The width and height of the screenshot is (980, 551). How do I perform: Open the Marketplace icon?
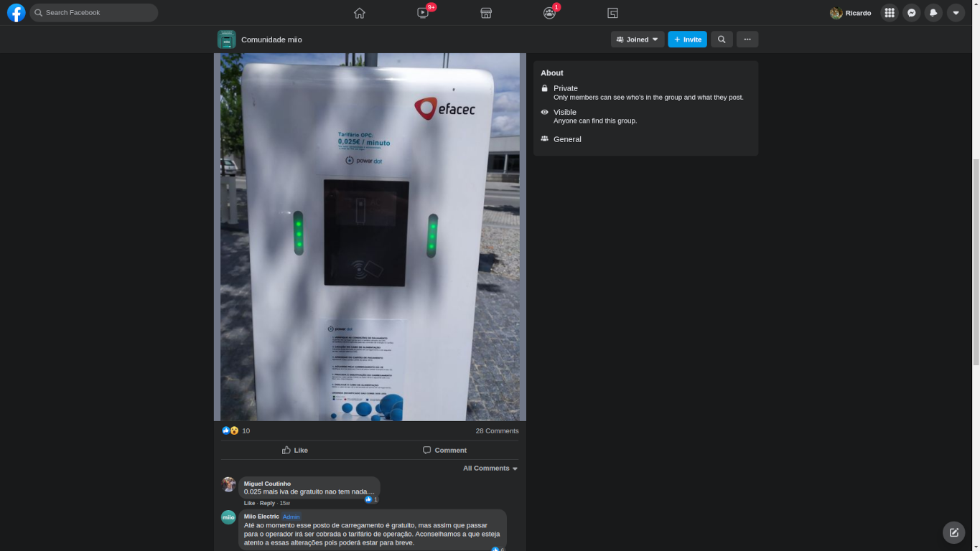pos(486,13)
